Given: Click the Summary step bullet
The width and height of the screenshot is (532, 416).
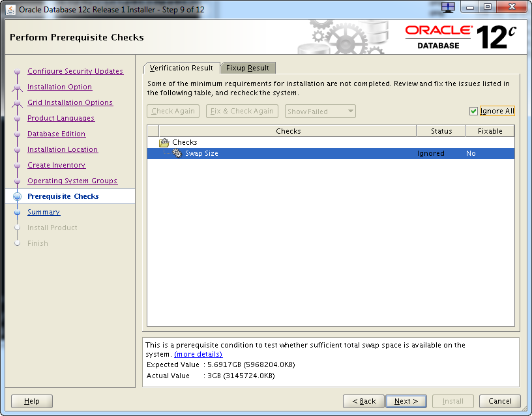Looking at the screenshot, I should [18, 213].
